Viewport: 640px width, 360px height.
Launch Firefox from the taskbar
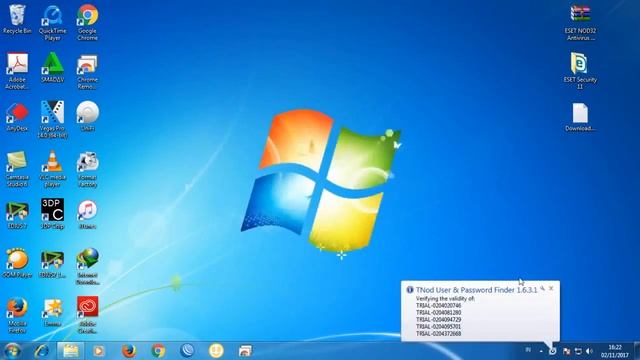pyautogui.click(x=129, y=351)
